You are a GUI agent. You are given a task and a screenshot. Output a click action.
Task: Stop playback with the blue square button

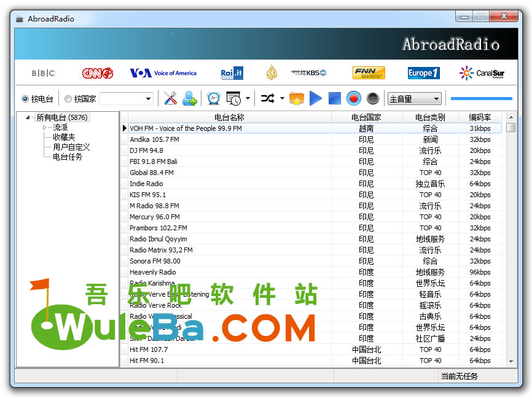tap(335, 98)
